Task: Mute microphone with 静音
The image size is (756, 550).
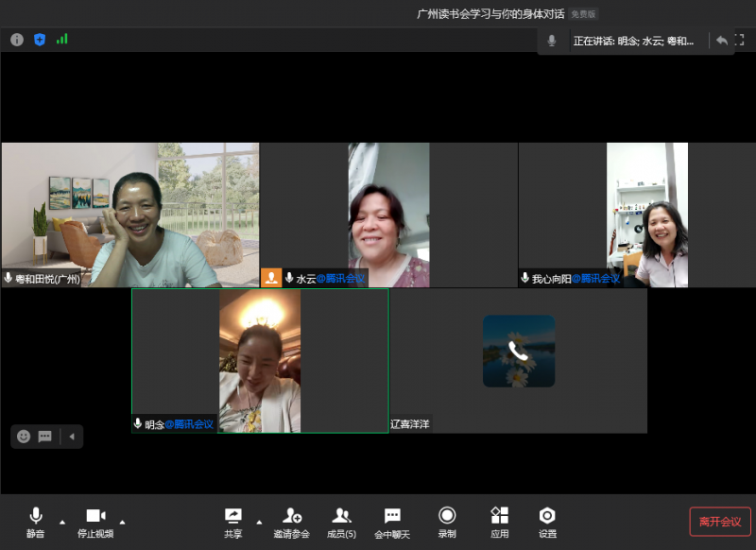Action: click(x=36, y=522)
